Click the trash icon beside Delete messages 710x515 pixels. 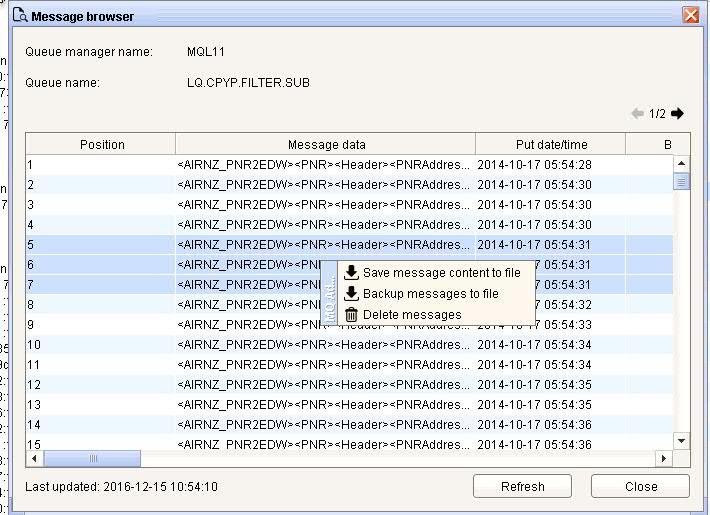[x=351, y=315]
